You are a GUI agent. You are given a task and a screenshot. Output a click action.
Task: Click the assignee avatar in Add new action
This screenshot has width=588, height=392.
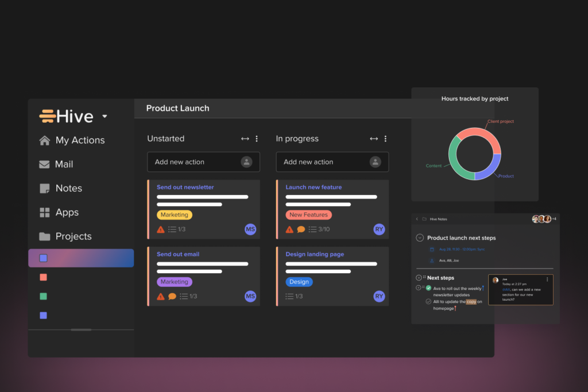tap(247, 162)
